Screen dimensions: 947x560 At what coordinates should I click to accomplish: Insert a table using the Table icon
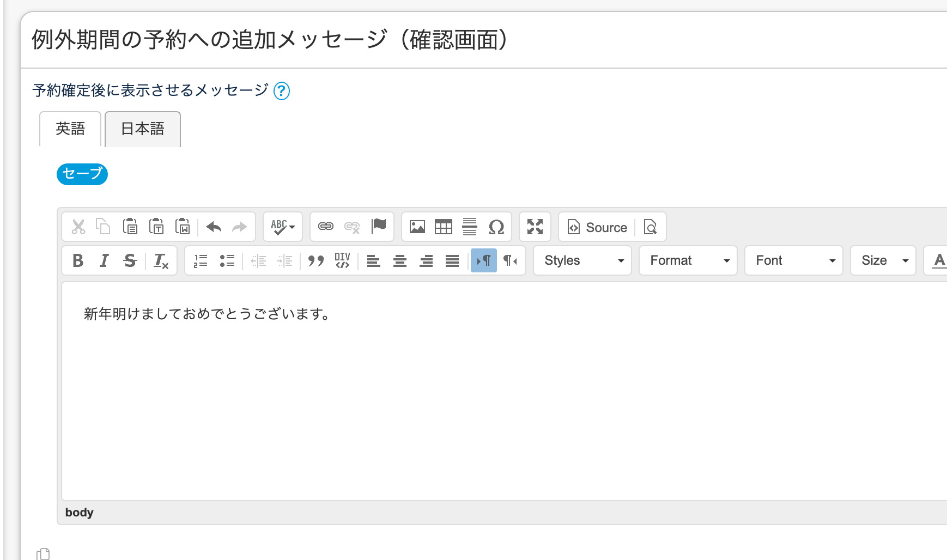coord(444,227)
